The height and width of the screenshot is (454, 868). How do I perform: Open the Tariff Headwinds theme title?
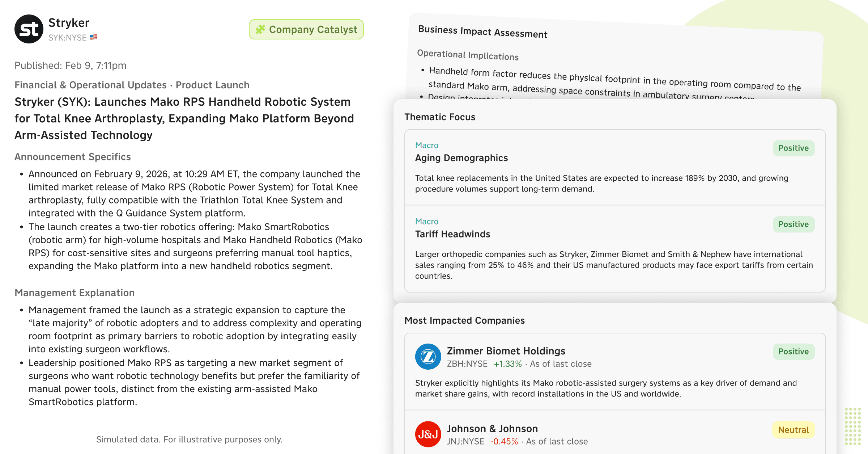452,234
